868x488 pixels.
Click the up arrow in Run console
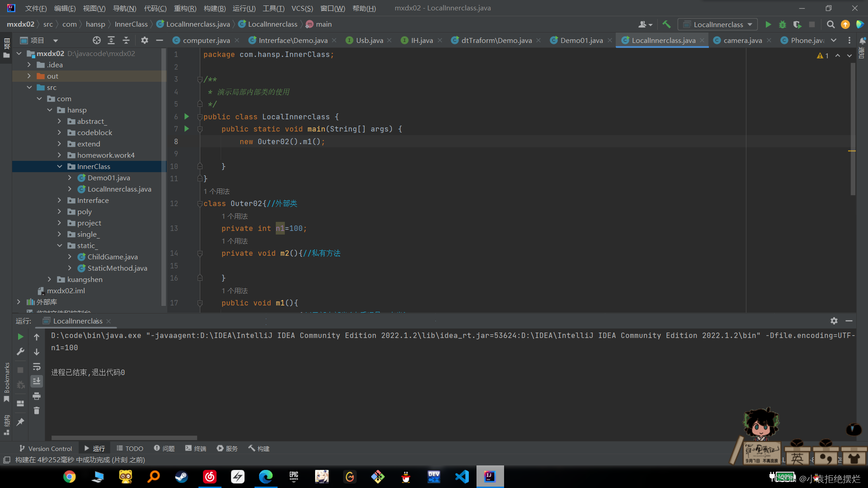click(x=37, y=337)
